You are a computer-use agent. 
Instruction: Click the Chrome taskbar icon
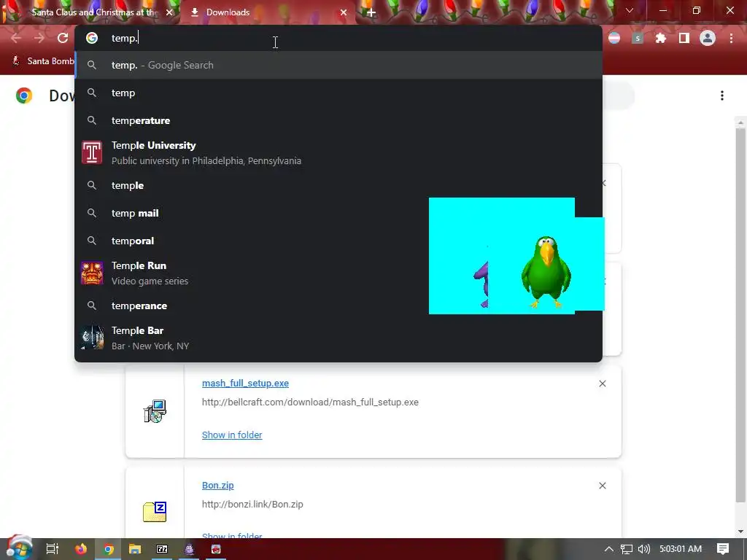pos(109,549)
